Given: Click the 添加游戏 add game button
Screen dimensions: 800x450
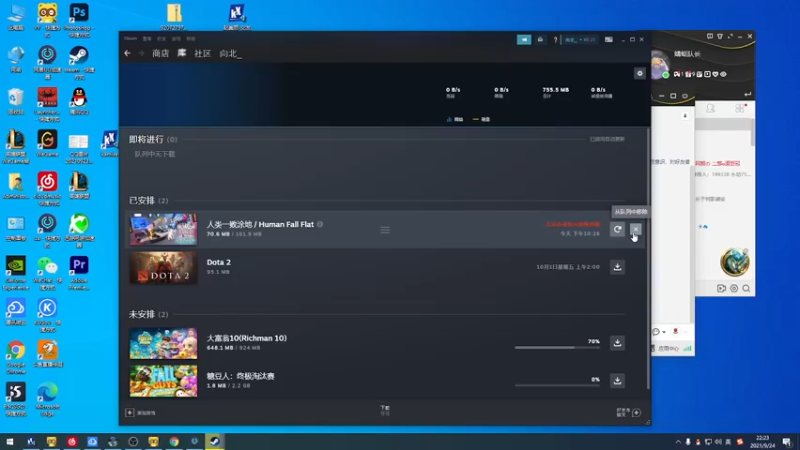Looking at the screenshot, I should pos(140,413).
